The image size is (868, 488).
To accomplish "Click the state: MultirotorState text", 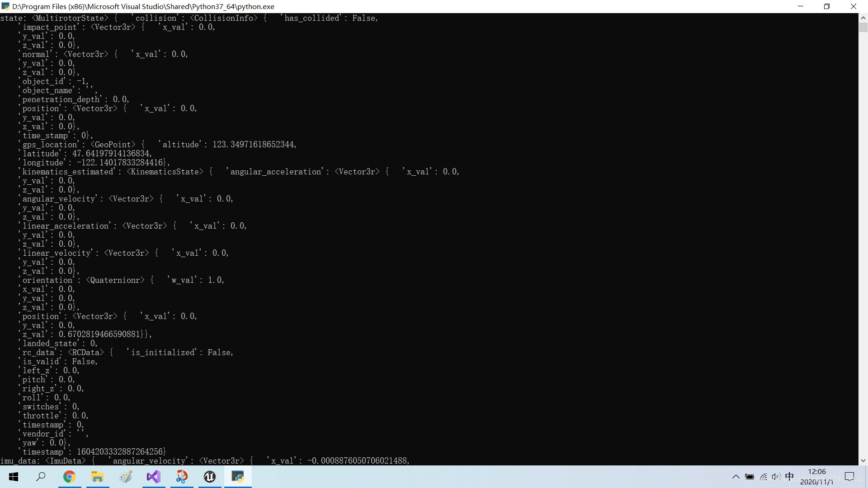I will tap(54, 18).
